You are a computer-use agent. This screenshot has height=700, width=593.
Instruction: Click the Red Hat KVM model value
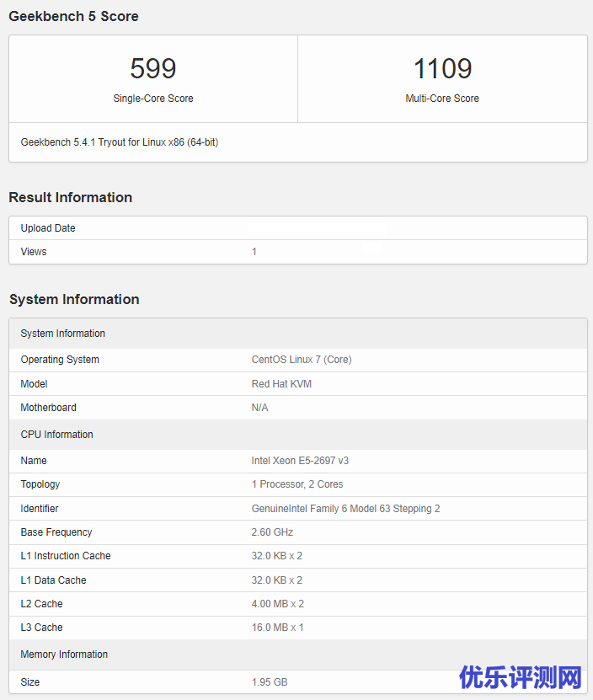click(281, 384)
